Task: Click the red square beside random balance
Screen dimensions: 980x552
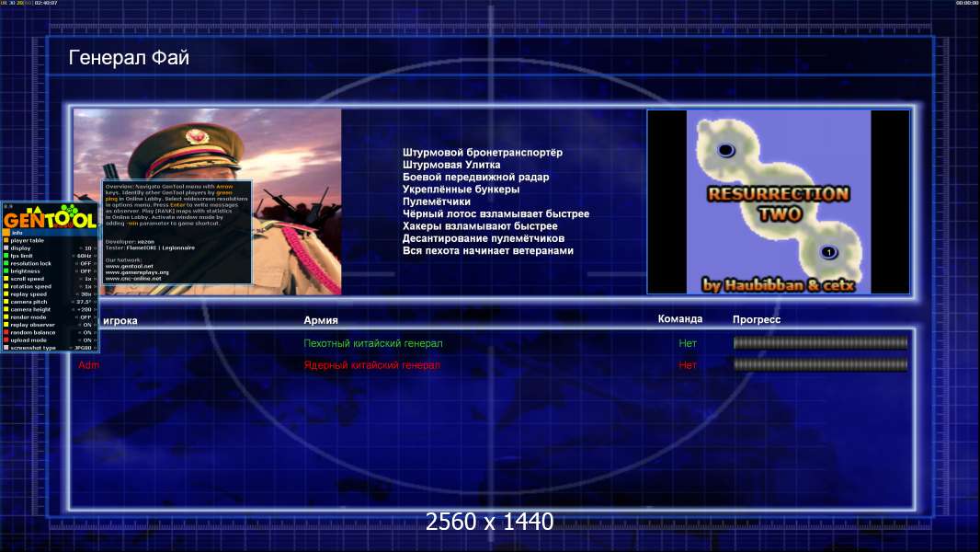Action: [x=6, y=332]
